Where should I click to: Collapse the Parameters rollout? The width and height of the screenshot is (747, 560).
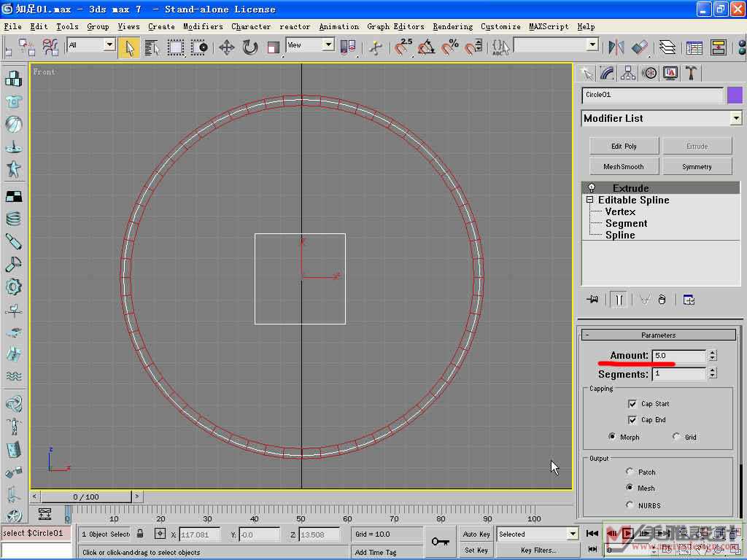point(658,335)
